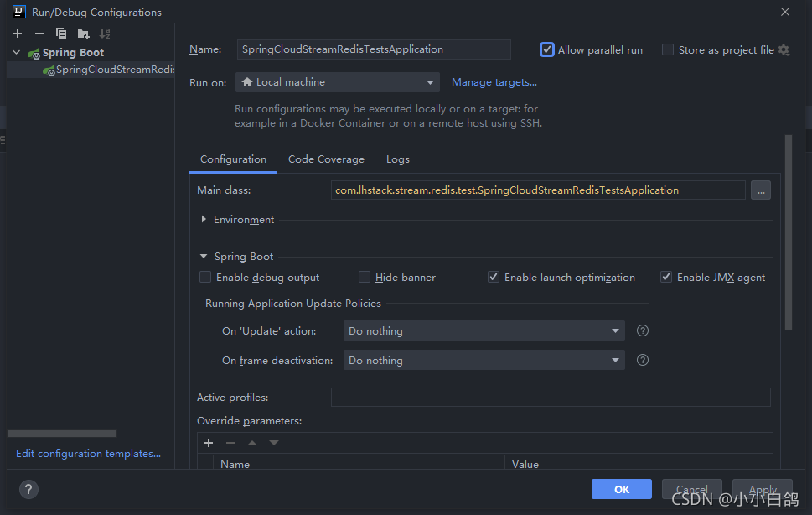
Task: Toggle Allow parallel run checkbox
Action: coord(547,49)
